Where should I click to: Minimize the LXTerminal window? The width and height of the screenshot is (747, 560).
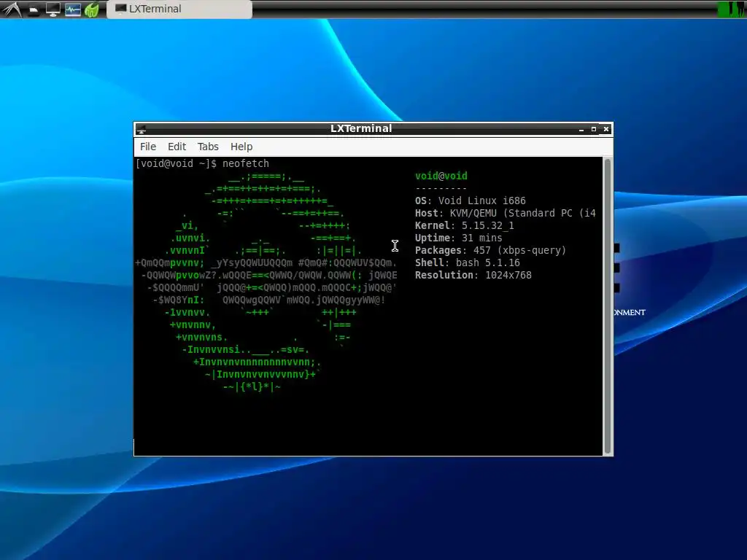[581, 129]
